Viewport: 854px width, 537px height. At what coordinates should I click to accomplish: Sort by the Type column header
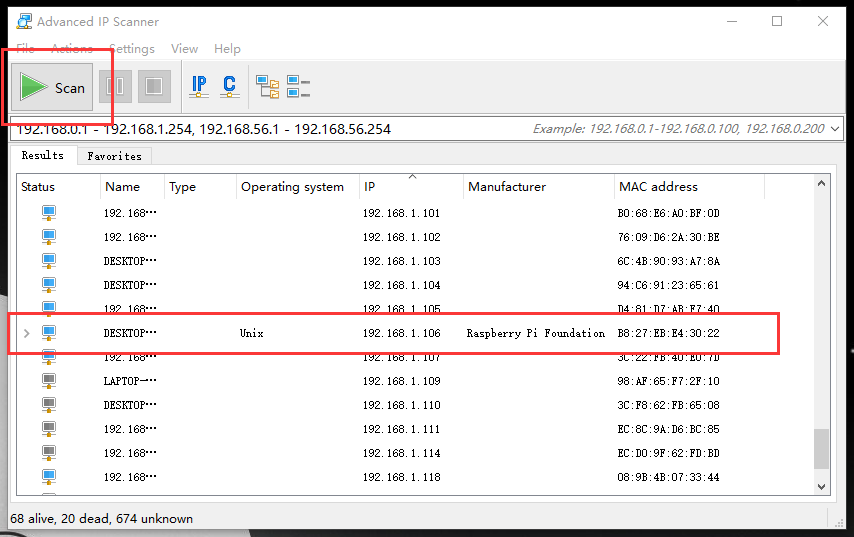(x=200, y=187)
